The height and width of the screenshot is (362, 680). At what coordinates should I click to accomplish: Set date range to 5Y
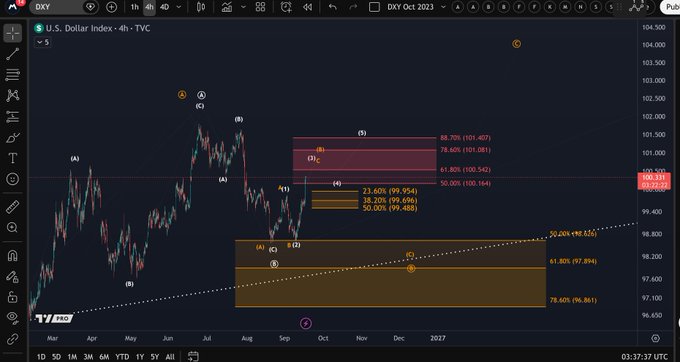[154, 357]
